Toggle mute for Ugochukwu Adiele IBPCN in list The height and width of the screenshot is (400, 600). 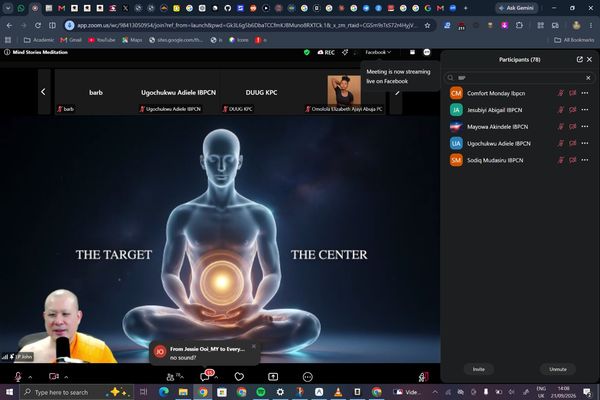(560, 144)
